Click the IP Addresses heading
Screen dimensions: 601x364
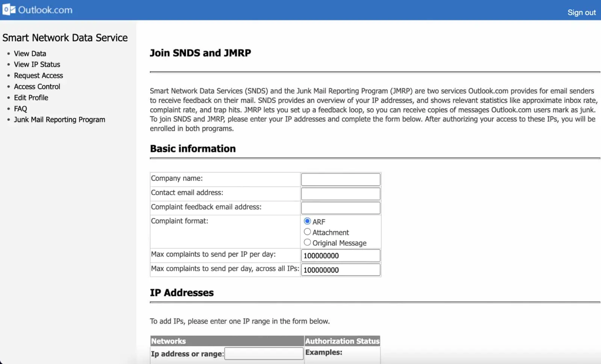pyautogui.click(x=182, y=293)
